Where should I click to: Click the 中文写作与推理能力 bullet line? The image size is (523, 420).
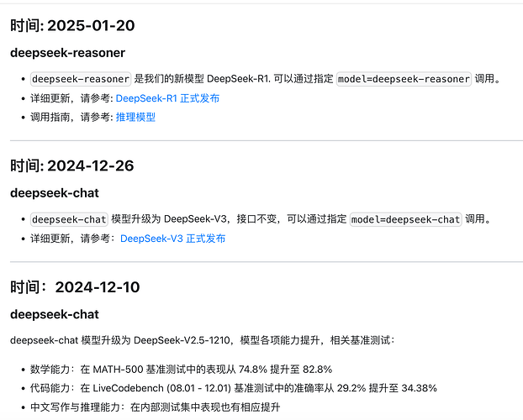pos(155,407)
